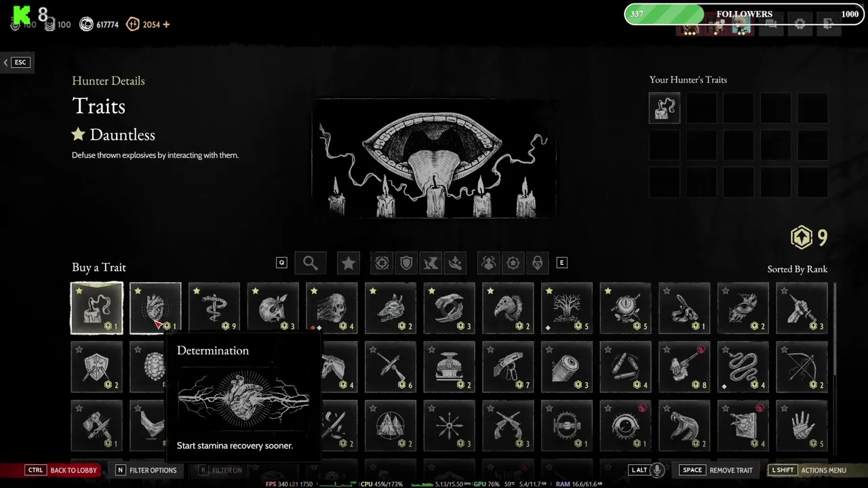Select the beast book trait costing 4
Viewport: 868px width, 488px height.
pos(743,426)
